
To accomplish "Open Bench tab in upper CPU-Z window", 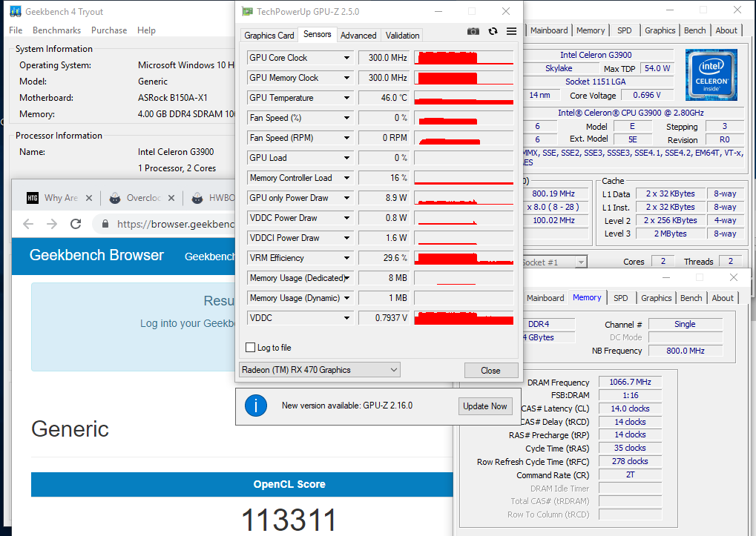I will coord(694,30).
